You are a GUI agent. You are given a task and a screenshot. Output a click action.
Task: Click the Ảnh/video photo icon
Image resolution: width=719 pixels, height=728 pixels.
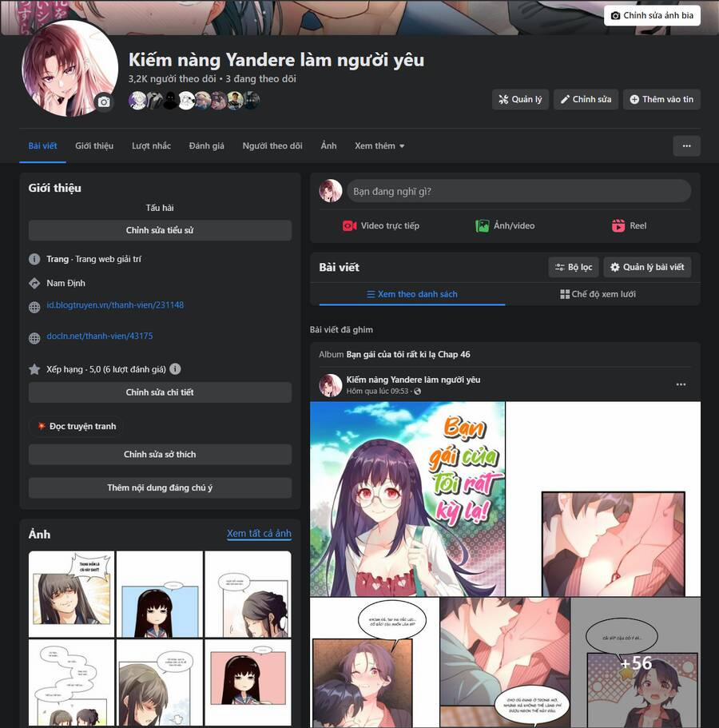click(x=483, y=226)
